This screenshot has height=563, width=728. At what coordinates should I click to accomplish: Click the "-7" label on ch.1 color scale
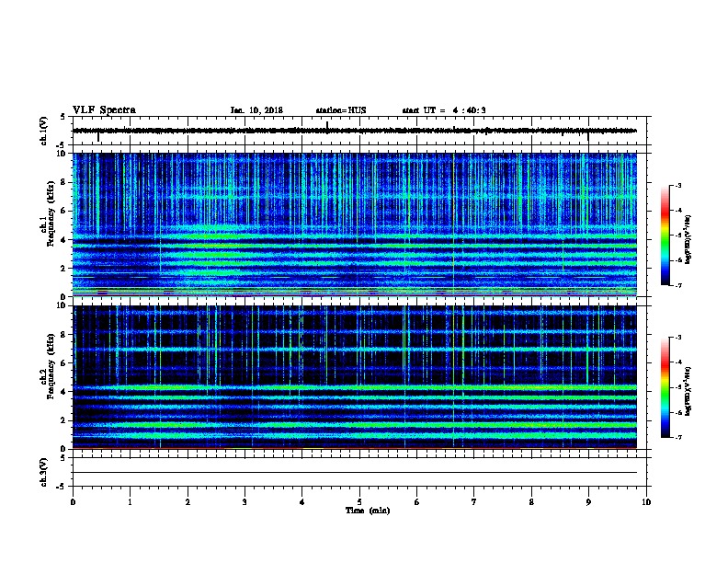point(677,285)
